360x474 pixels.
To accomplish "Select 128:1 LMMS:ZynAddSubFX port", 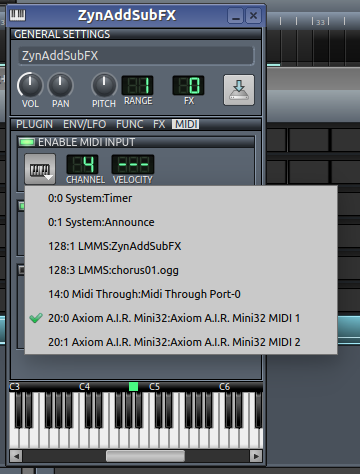I will (181, 246).
